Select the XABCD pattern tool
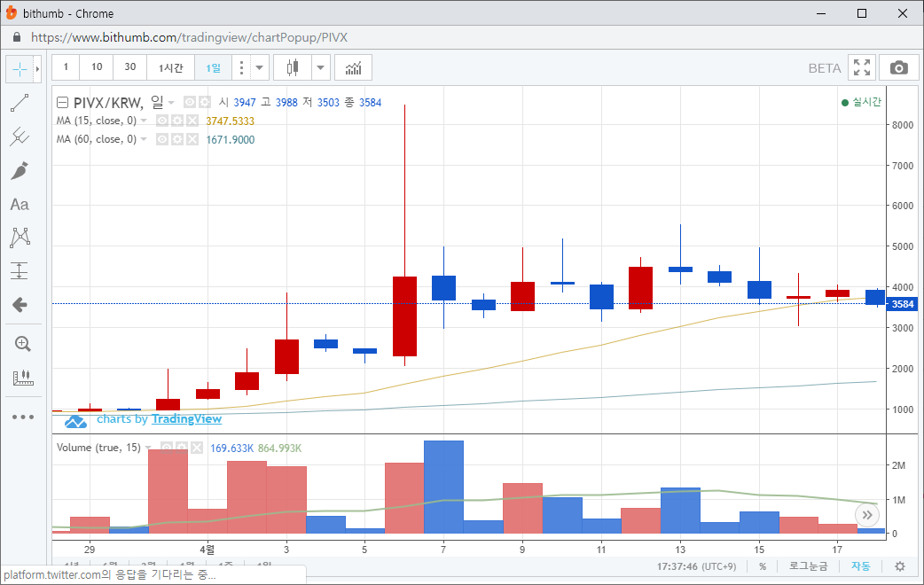This screenshot has width=924, height=585. tap(20, 238)
